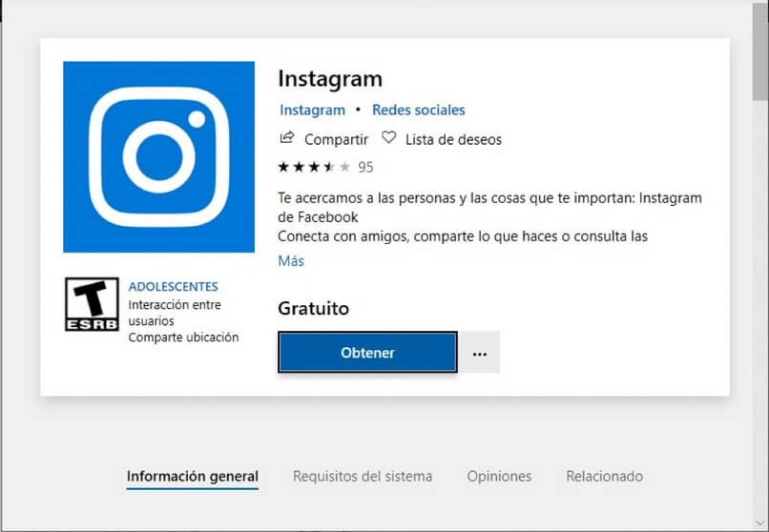The width and height of the screenshot is (769, 532).
Task: Click the vertical scrollbar thumb
Action: click(760, 51)
